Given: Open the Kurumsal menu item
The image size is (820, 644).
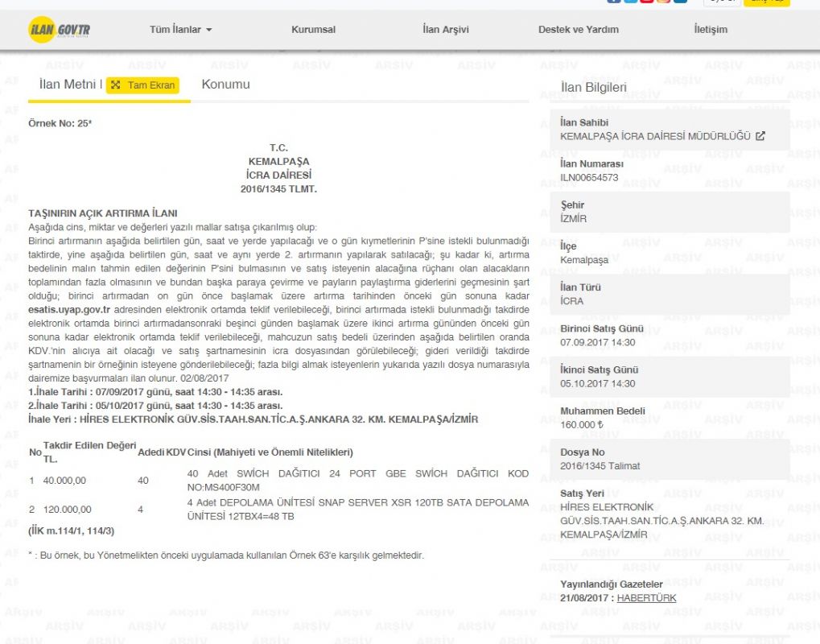Looking at the screenshot, I should [x=313, y=30].
